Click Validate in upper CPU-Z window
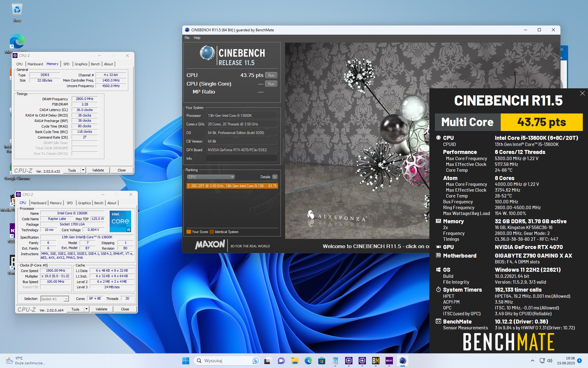This screenshot has width=588, height=368. pos(98,170)
